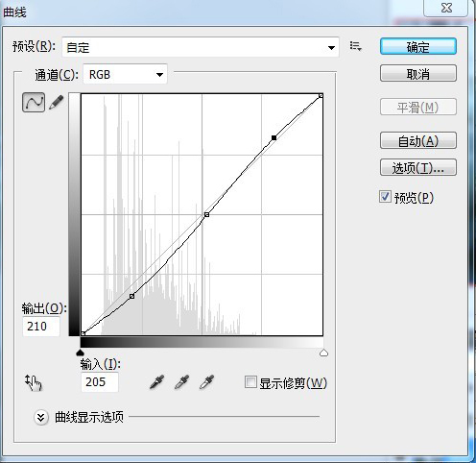Click the 输出(O) field showing 210
476x463 pixels.
click(x=41, y=327)
